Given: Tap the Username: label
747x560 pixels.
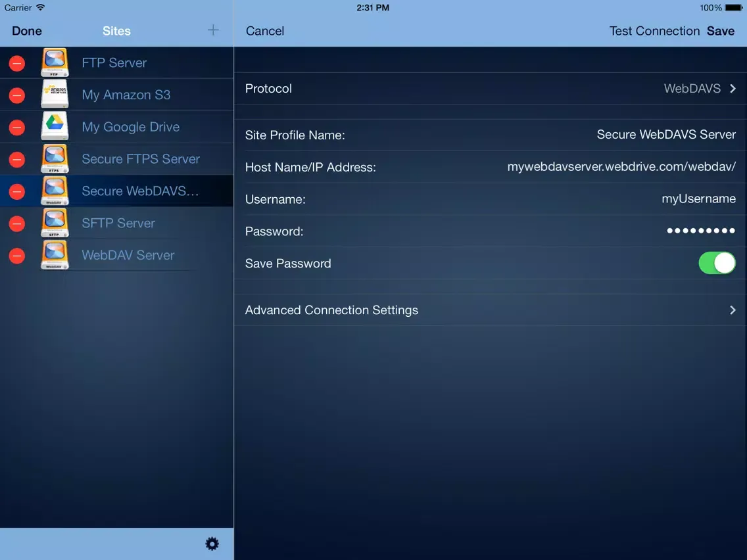Looking at the screenshot, I should click(x=275, y=199).
